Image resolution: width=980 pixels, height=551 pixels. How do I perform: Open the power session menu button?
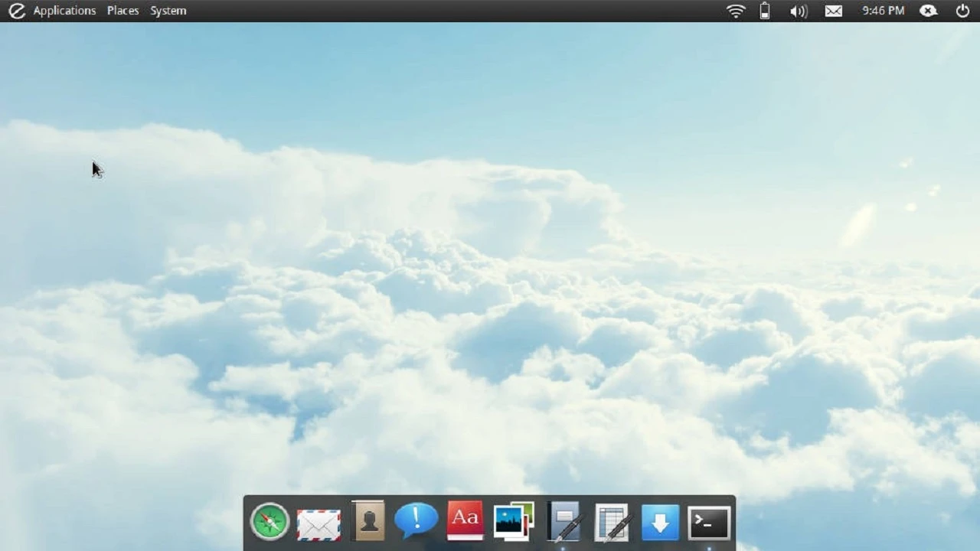962,11
